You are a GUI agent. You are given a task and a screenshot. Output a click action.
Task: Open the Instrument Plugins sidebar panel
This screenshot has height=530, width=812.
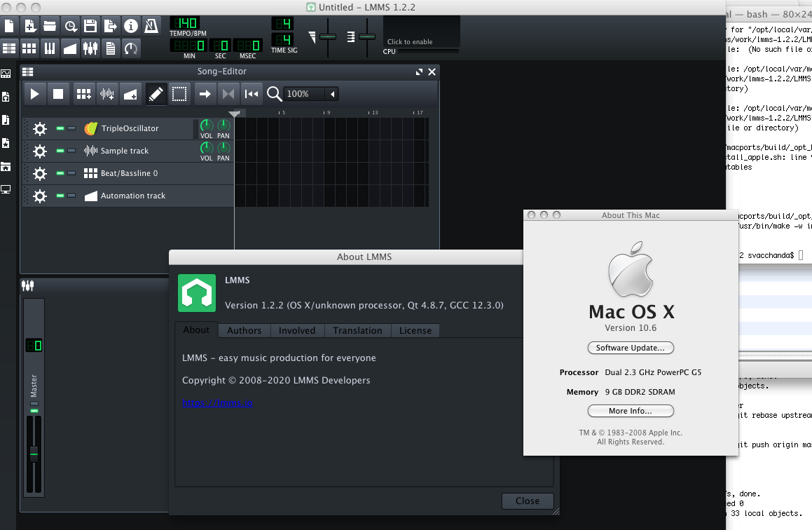coord(6,73)
